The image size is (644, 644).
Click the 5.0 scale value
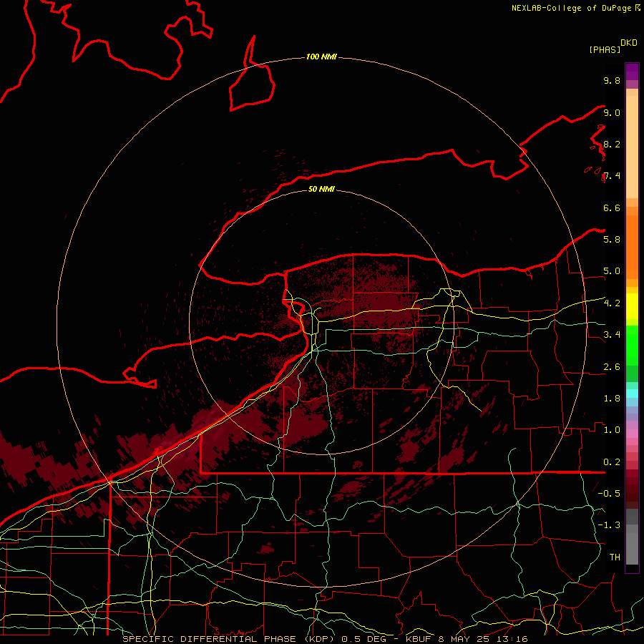[612, 271]
